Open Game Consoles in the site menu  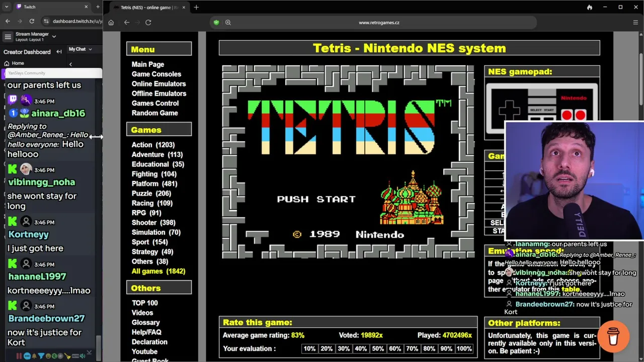156,74
